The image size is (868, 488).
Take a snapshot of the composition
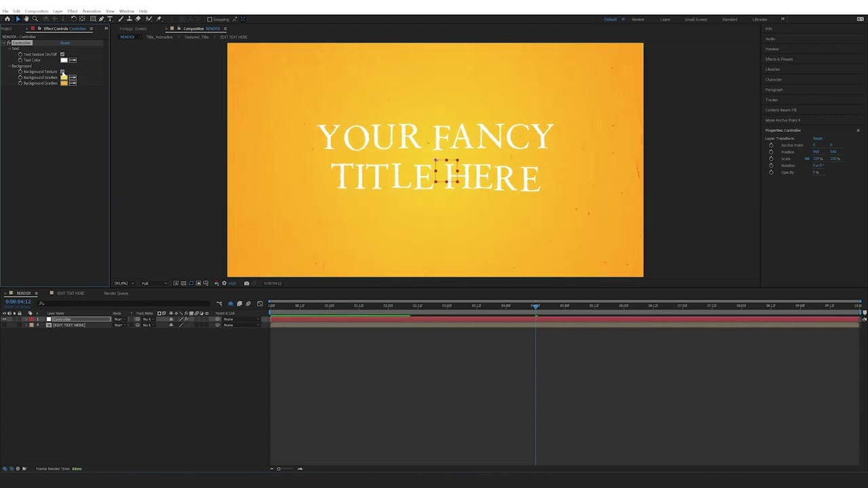tap(247, 283)
